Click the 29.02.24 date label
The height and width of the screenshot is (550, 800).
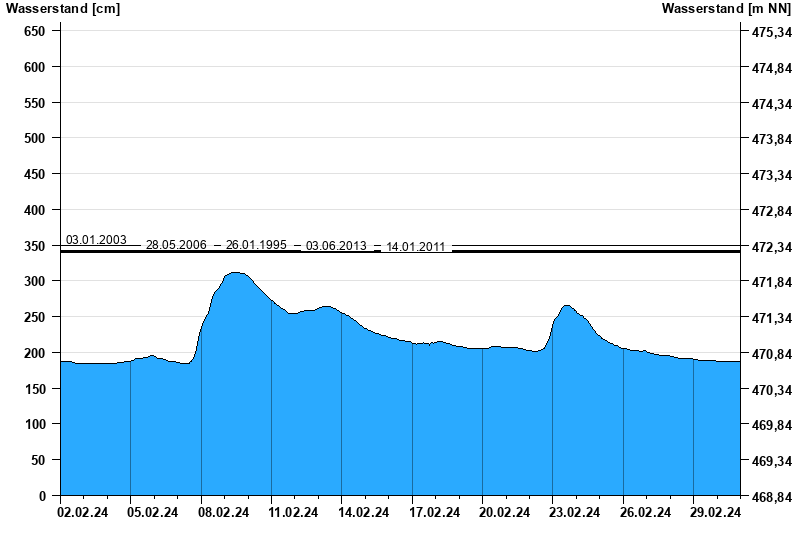coord(716,513)
